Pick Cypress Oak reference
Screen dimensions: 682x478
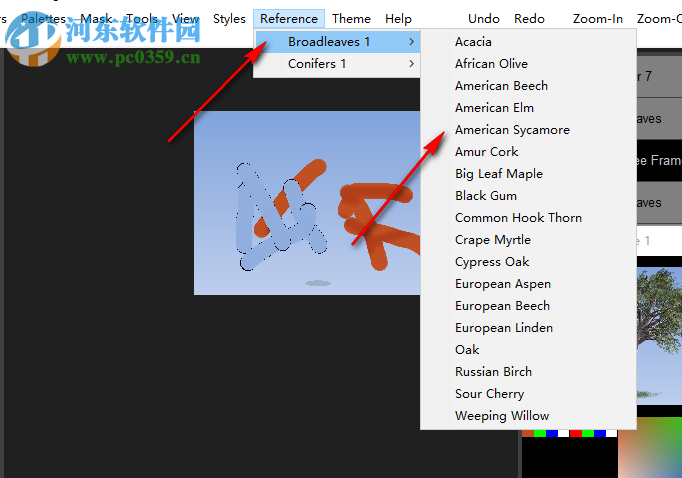click(x=528, y=262)
